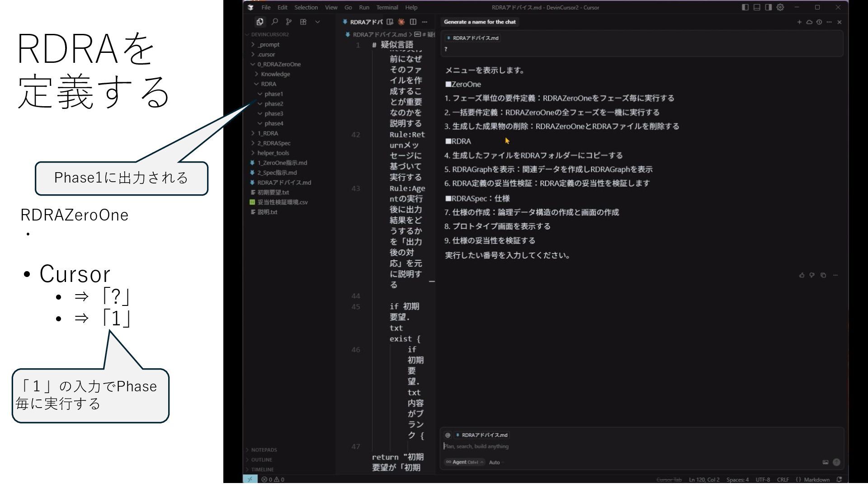Give thumbs down to the response
This screenshot has height=488, width=868.
[812, 275]
